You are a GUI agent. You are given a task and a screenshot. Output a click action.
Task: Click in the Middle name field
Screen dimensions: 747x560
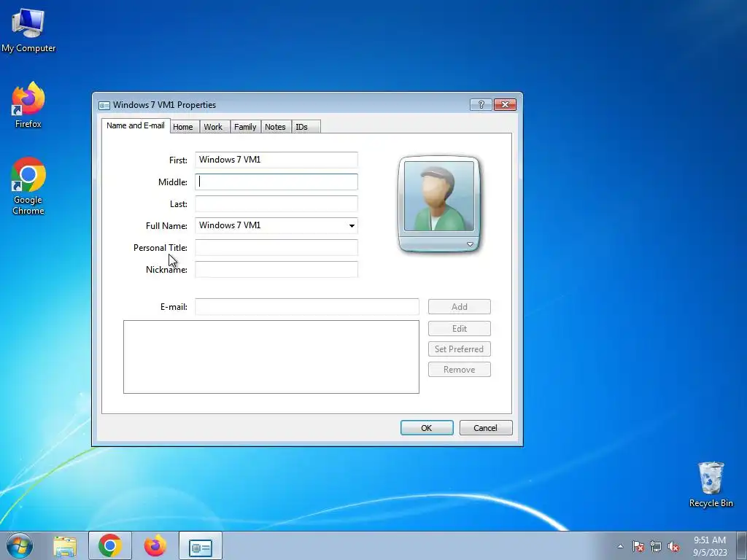276,182
